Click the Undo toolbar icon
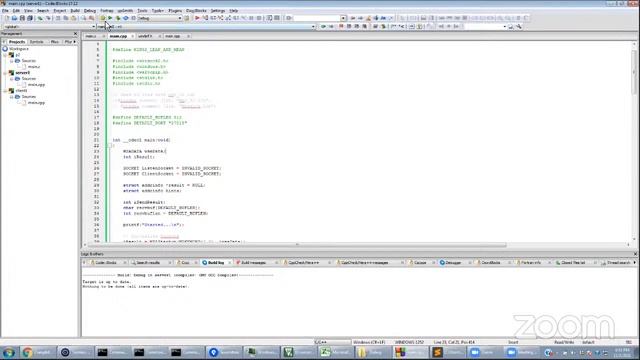The image size is (640, 360). (x=40, y=18)
